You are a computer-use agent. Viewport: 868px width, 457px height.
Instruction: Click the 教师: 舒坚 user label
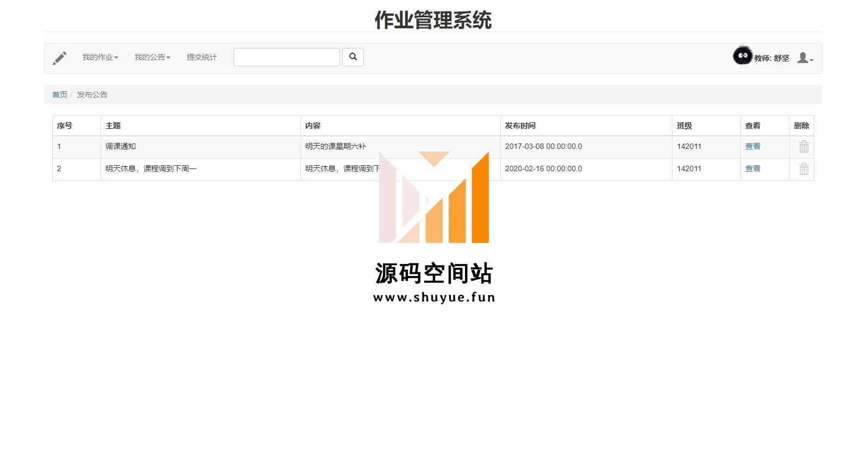771,58
